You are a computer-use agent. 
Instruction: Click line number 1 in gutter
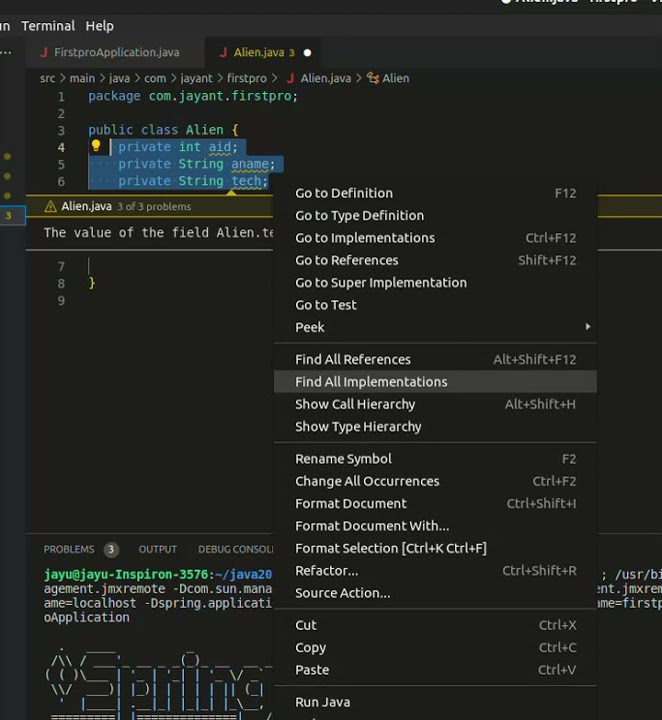coord(61,97)
